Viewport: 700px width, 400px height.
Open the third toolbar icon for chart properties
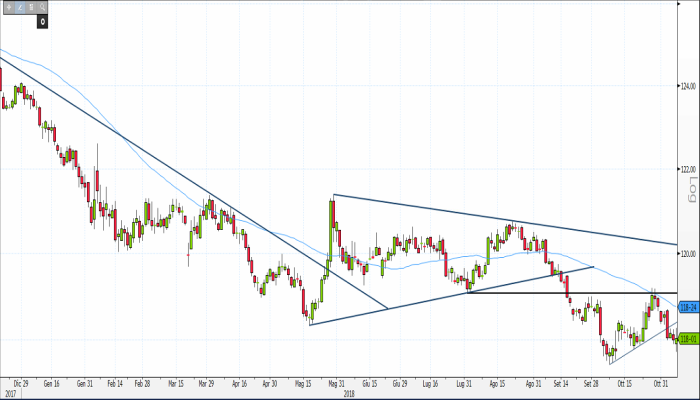[32, 7]
